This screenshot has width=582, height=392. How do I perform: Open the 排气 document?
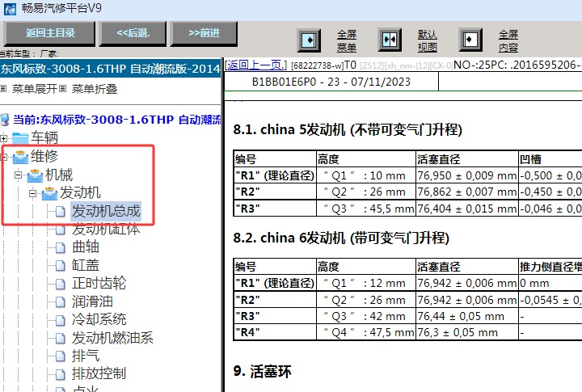tap(86, 356)
